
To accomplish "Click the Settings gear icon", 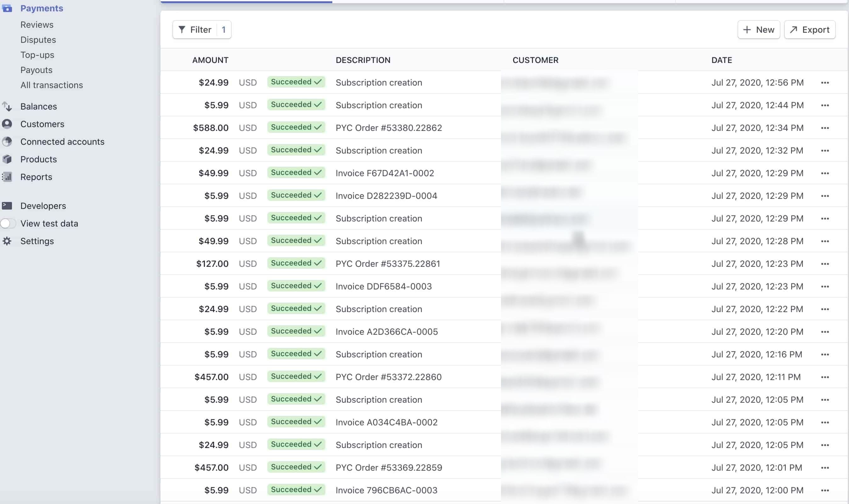I will coord(7,241).
